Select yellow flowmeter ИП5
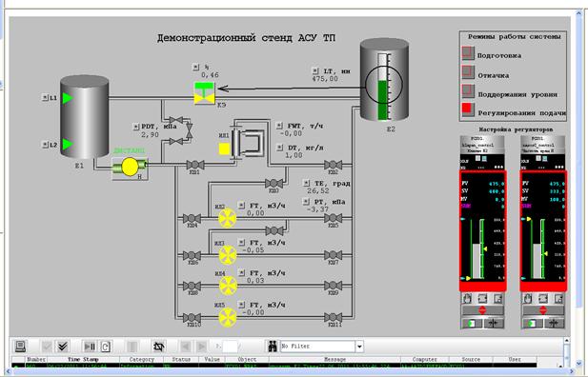The image size is (588, 377). pyautogui.click(x=228, y=318)
